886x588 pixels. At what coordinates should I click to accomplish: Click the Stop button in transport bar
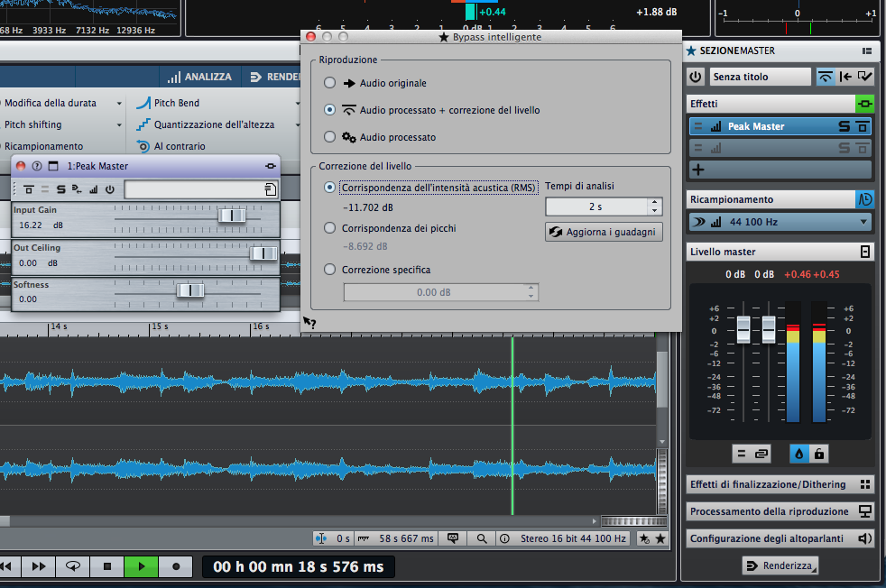pyautogui.click(x=106, y=566)
